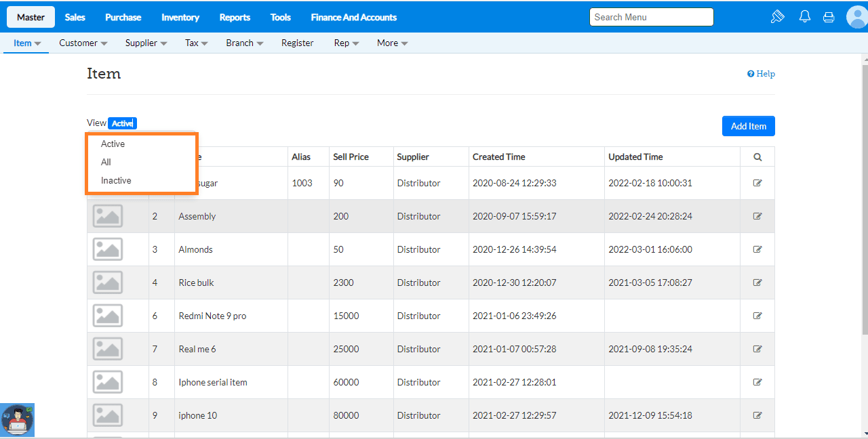Select Inactive from the View list
This screenshot has height=439, width=868.
coord(116,180)
